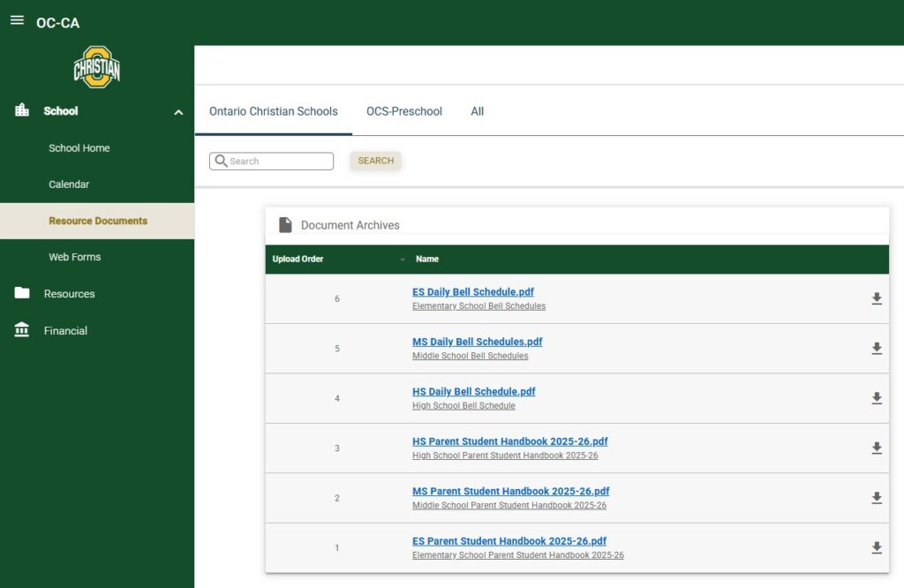Viewport: 904px width, 588px height.
Task: Go to Calendar in sidebar
Action: click(69, 185)
